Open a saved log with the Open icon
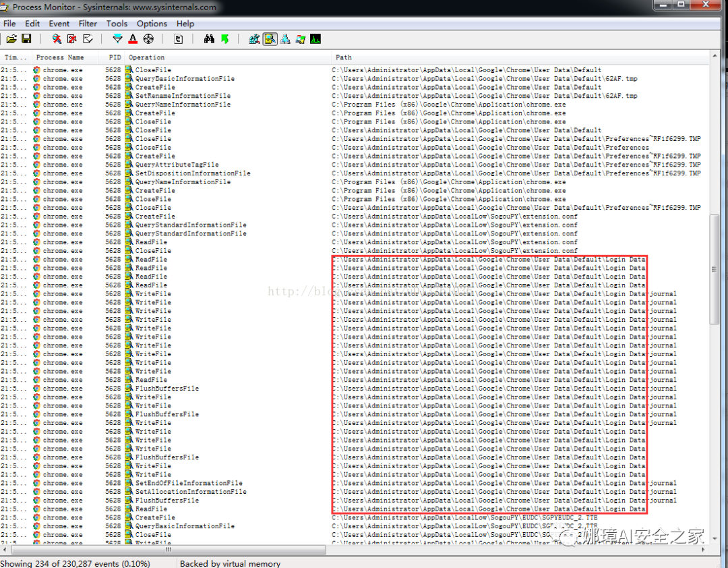Image resolution: width=728 pixels, height=568 pixels. tap(11, 39)
